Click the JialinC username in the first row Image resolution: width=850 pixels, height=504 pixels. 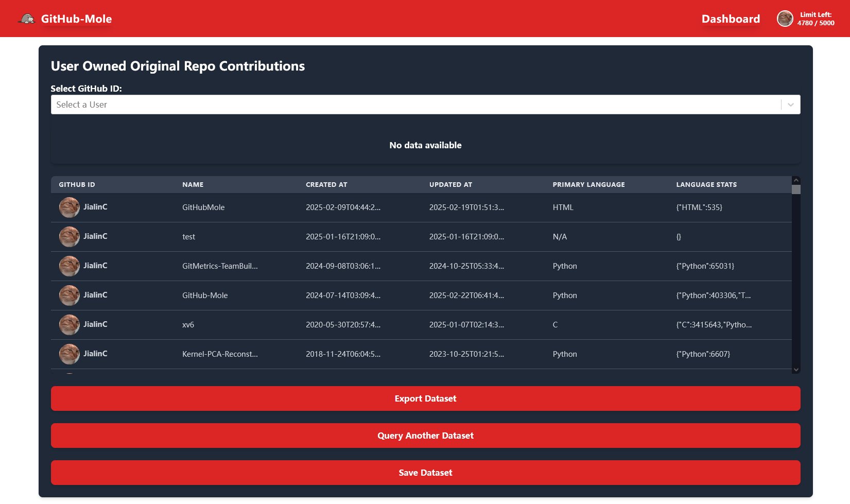95,207
